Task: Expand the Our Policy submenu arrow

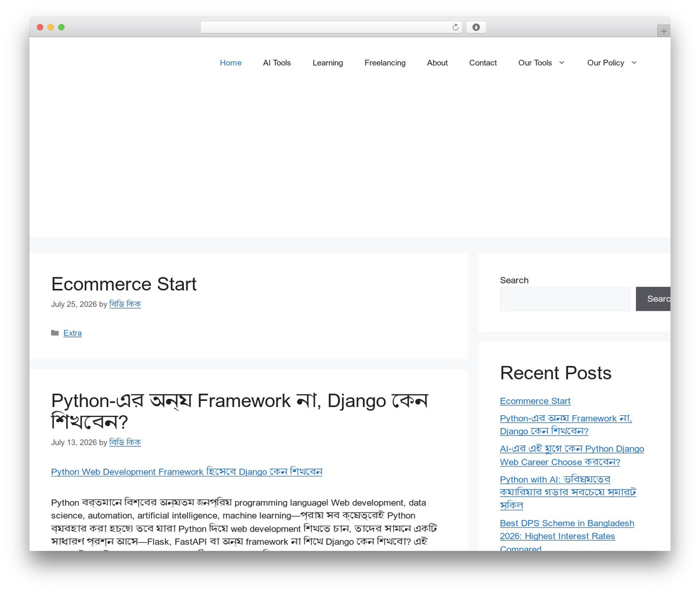Action: 634,63
